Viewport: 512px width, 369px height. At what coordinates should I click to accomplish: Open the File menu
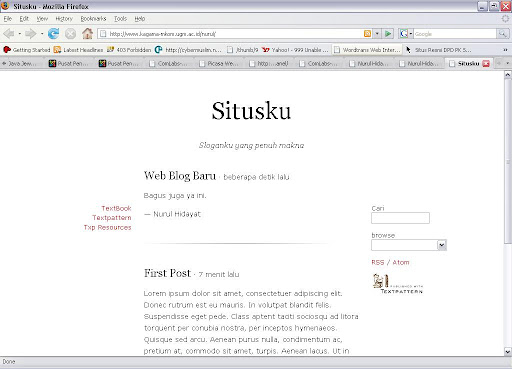(8, 19)
